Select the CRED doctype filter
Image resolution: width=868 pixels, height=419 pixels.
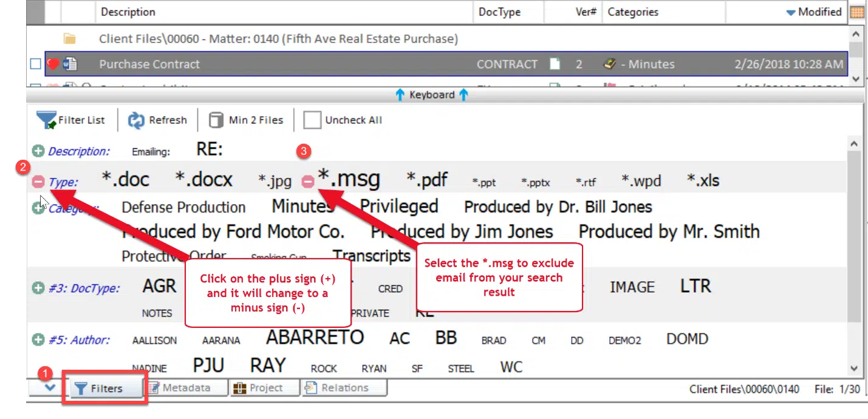tap(390, 289)
